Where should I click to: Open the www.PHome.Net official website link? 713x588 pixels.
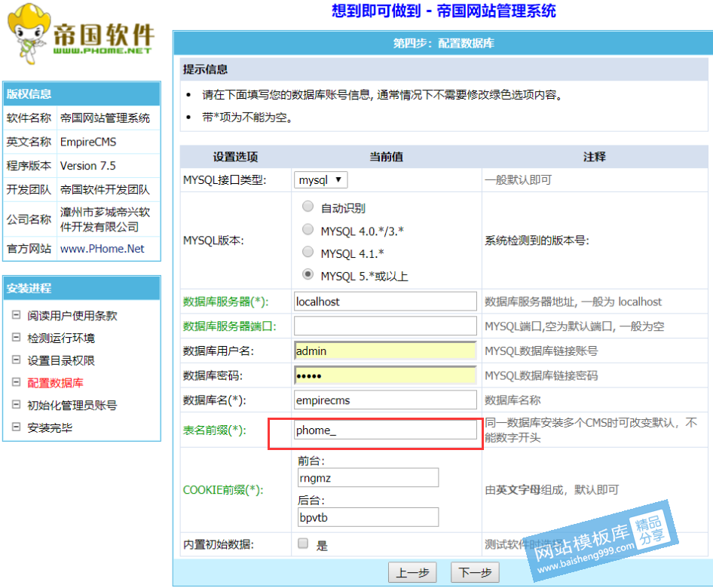pos(102,249)
